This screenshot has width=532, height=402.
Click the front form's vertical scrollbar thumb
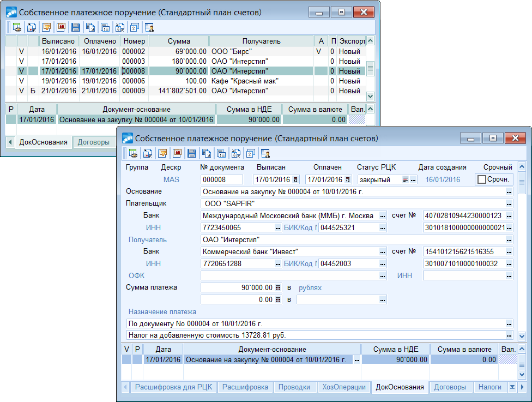[x=522, y=183]
